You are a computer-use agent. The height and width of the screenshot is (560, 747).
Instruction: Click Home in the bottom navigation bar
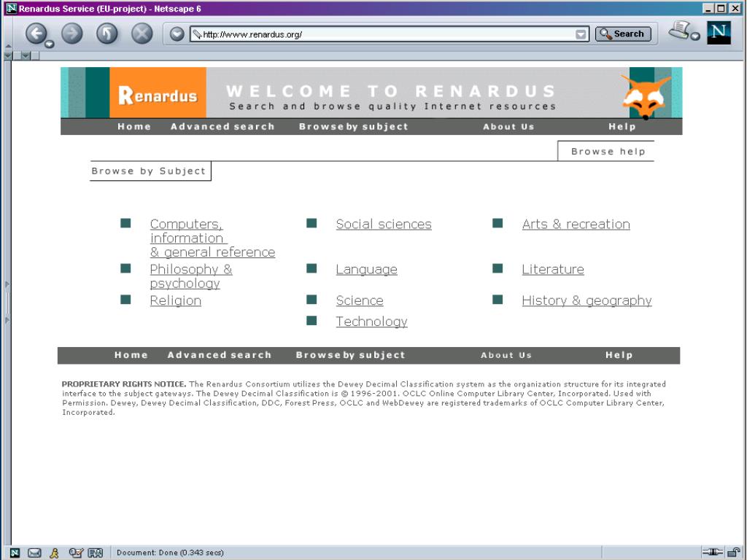[131, 355]
